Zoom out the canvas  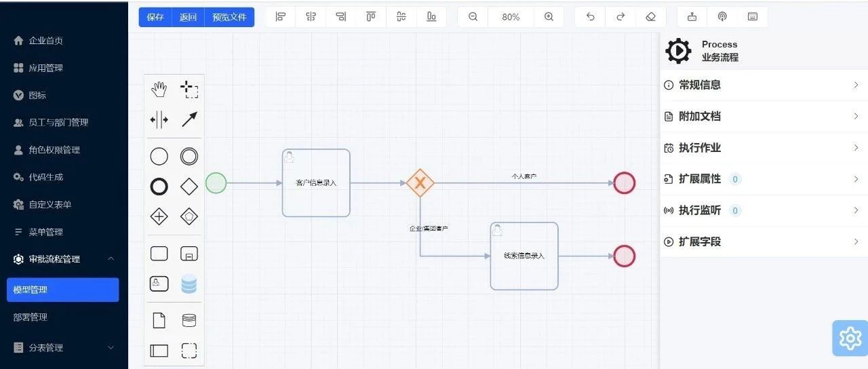click(x=473, y=17)
